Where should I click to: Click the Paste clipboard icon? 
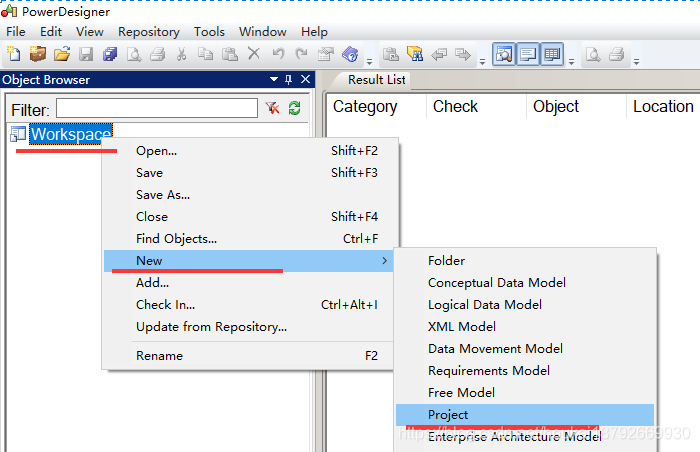pos(230,54)
